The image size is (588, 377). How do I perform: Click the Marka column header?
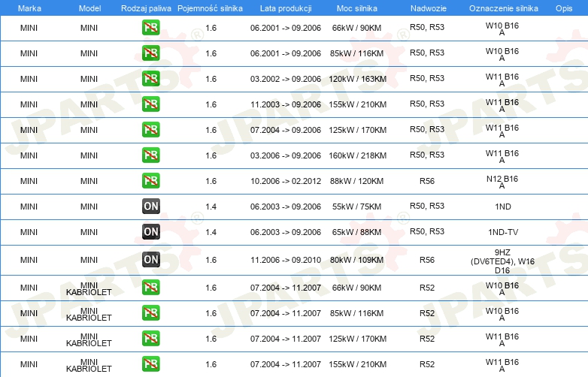29,8
